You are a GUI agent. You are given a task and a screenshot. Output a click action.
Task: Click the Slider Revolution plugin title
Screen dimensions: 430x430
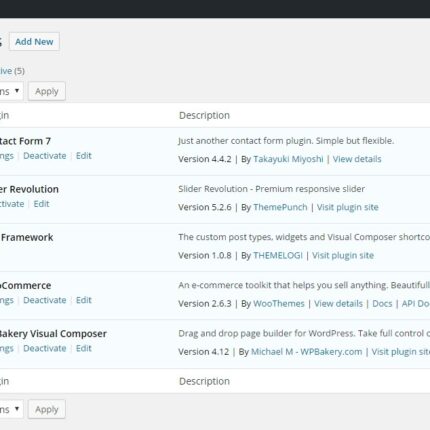click(29, 189)
